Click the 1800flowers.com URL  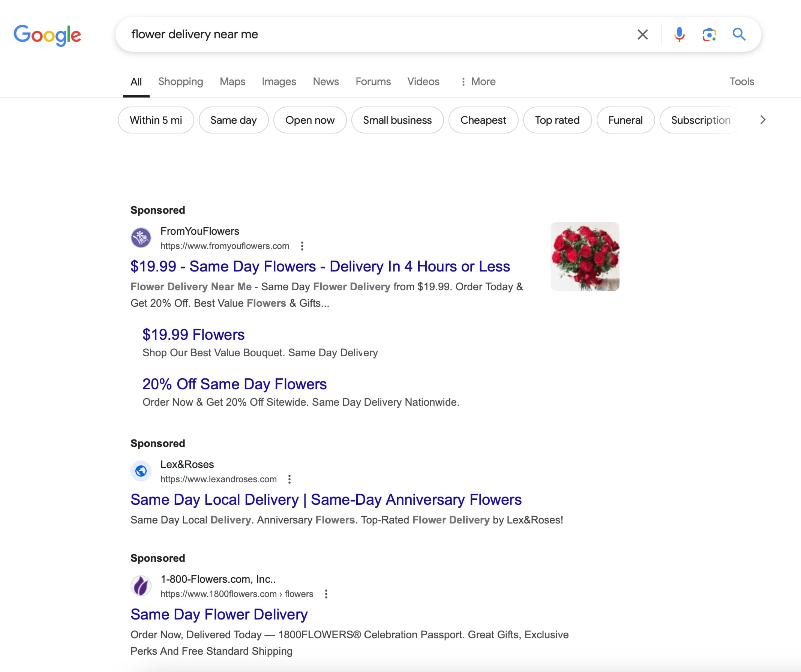point(237,594)
